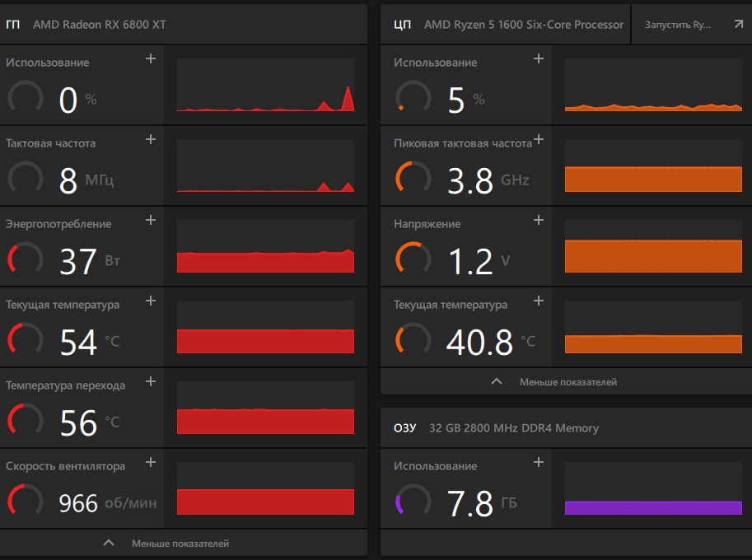
Task: Click the GPU fan speed 966 gauge
Action: tap(26, 502)
